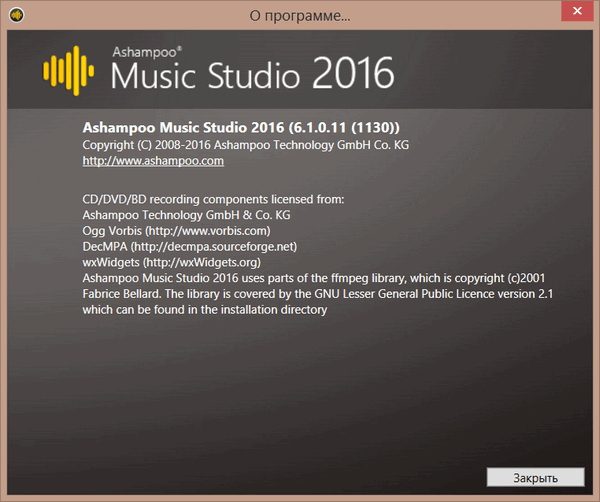The image size is (600, 502).
Task: Click the DecMPA sourceforge credit line
Action: pos(190,246)
